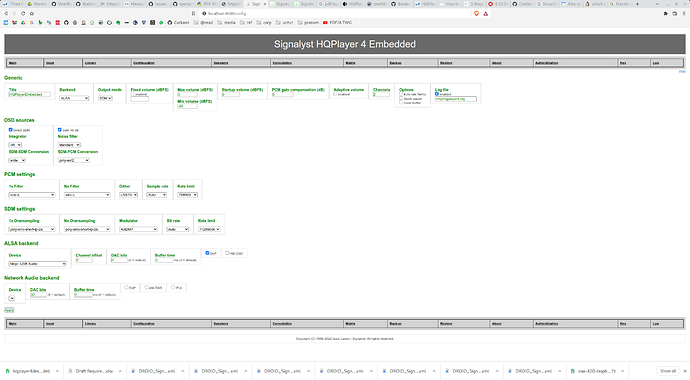The height and width of the screenshot is (380, 690).
Task: Open the media bookmark folder
Action: click(x=226, y=22)
